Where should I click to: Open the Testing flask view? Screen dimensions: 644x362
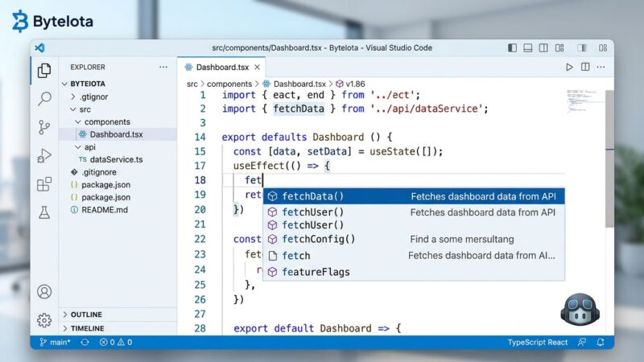point(44,212)
